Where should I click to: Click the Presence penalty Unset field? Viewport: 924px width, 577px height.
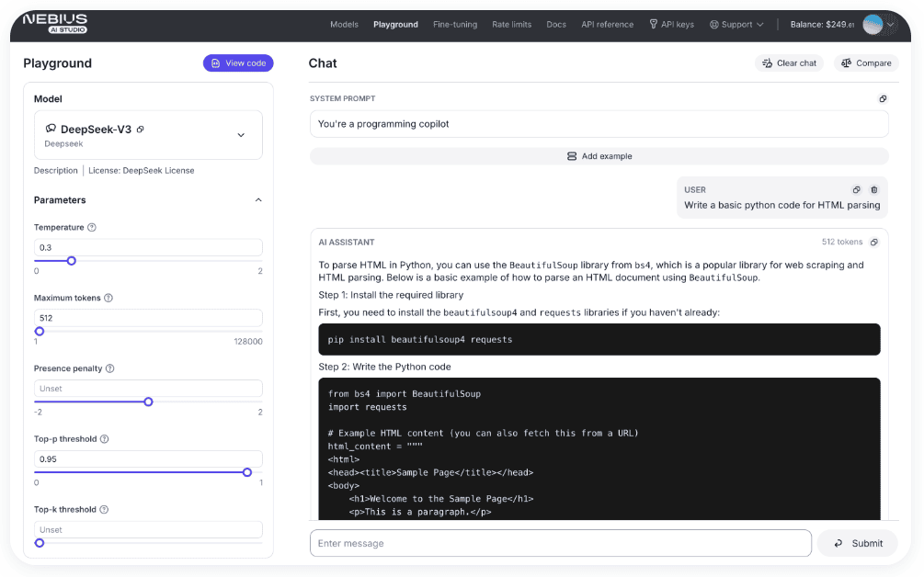149,389
